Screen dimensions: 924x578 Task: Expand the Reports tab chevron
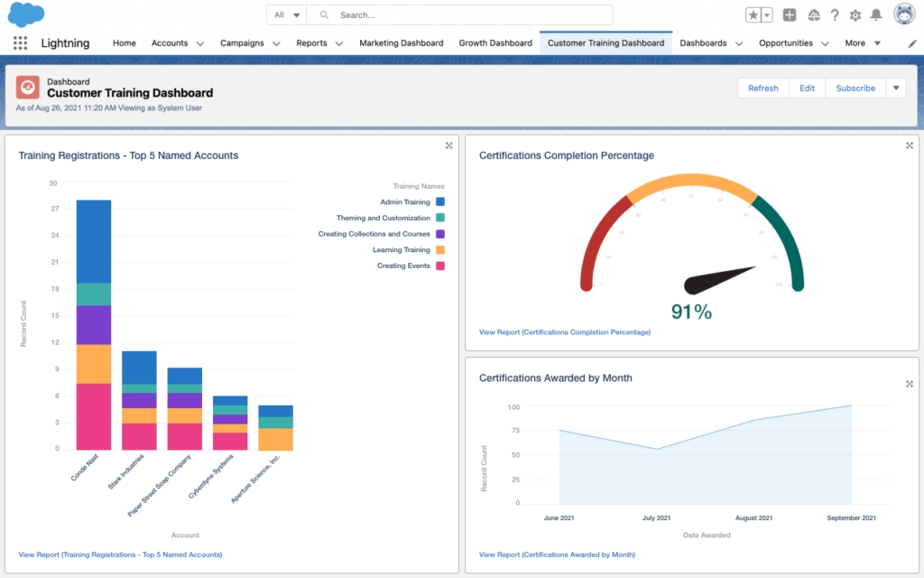click(339, 43)
